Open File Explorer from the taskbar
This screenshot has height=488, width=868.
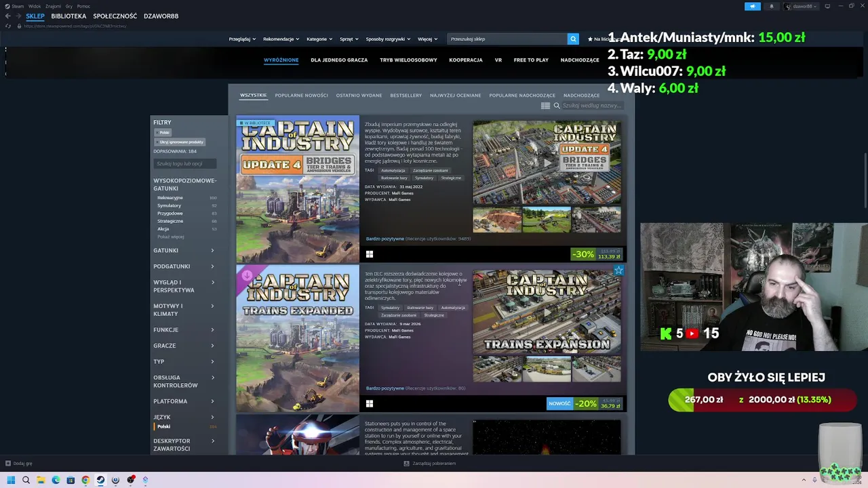pyautogui.click(x=41, y=480)
